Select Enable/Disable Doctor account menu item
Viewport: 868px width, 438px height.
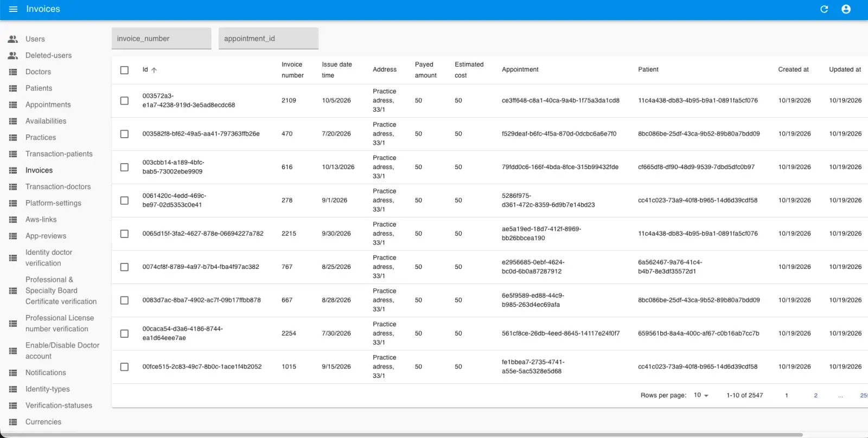62,351
